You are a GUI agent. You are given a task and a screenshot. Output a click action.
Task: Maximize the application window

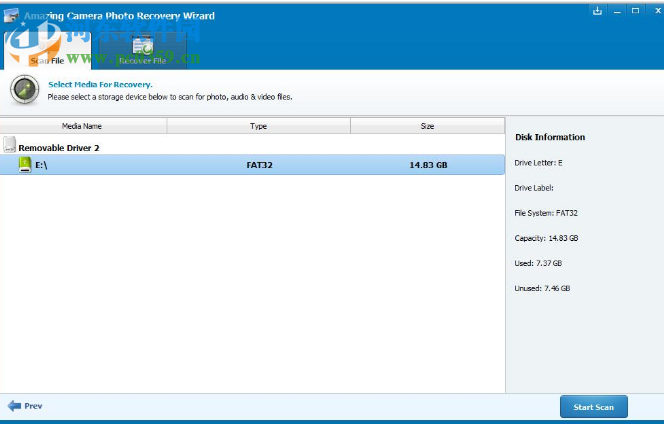tap(635, 11)
